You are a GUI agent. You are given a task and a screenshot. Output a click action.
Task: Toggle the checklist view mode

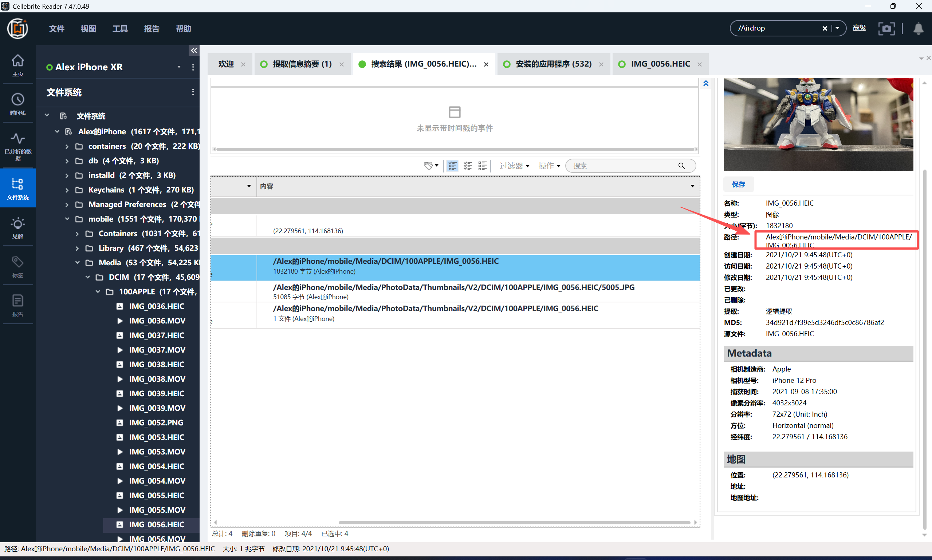pyautogui.click(x=468, y=166)
